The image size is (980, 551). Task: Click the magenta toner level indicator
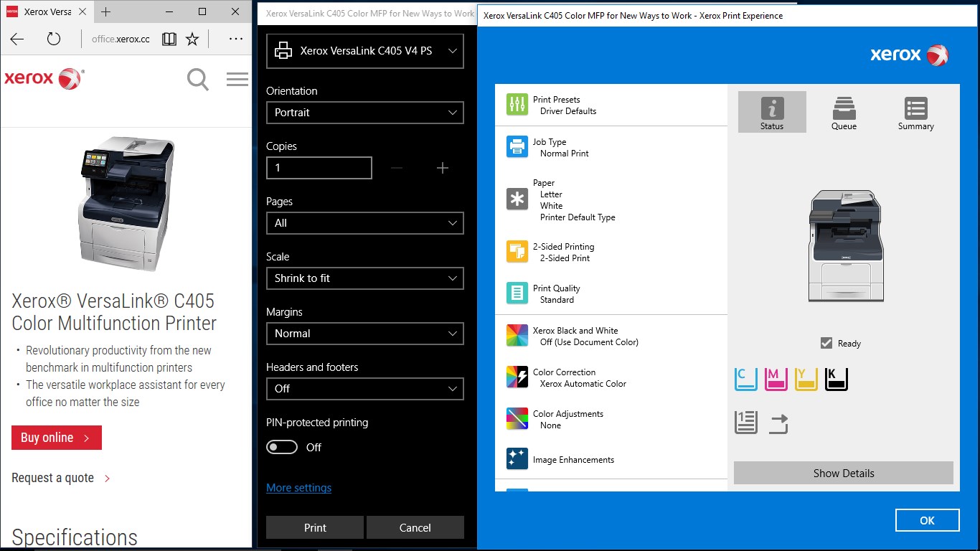776,379
